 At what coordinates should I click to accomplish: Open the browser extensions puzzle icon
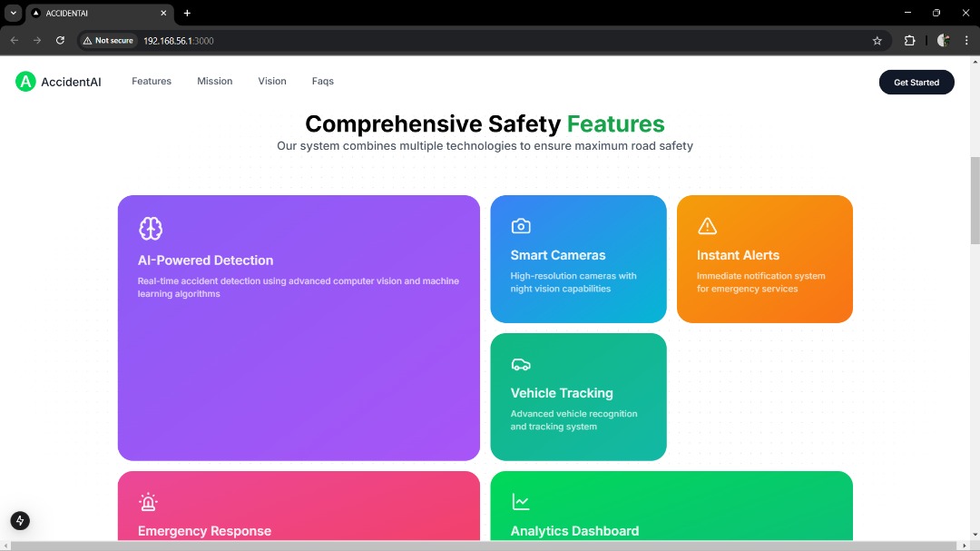click(x=909, y=41)
